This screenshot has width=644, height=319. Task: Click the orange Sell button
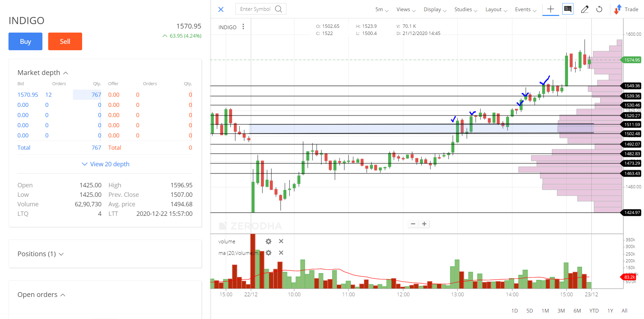click(65, 41)
